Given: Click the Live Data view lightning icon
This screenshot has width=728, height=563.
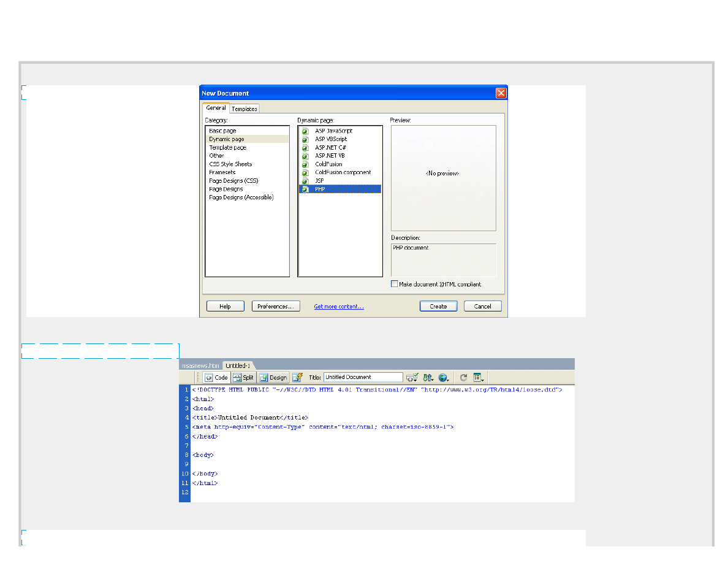Looking at the screenshot, I should click(297, 378).
